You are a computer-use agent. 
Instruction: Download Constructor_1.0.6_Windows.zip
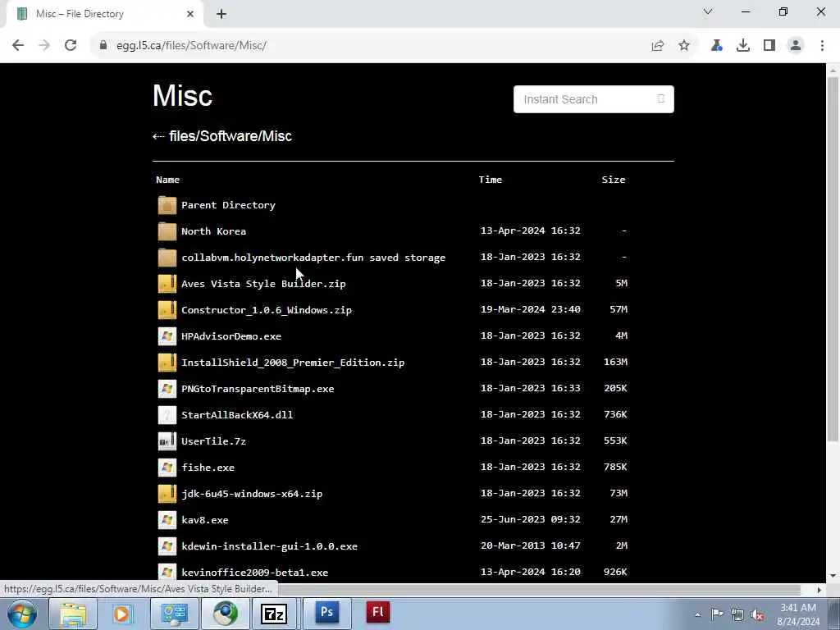(267, 310)
